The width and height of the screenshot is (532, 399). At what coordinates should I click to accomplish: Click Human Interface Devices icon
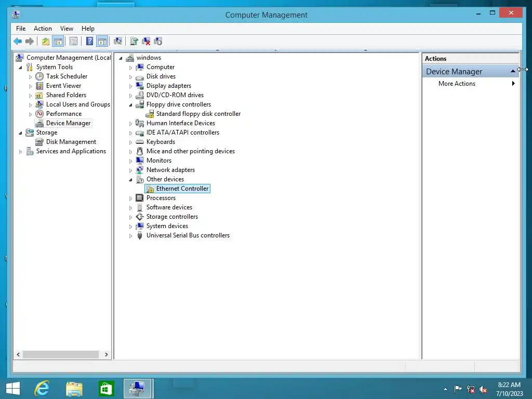point(139,123)
